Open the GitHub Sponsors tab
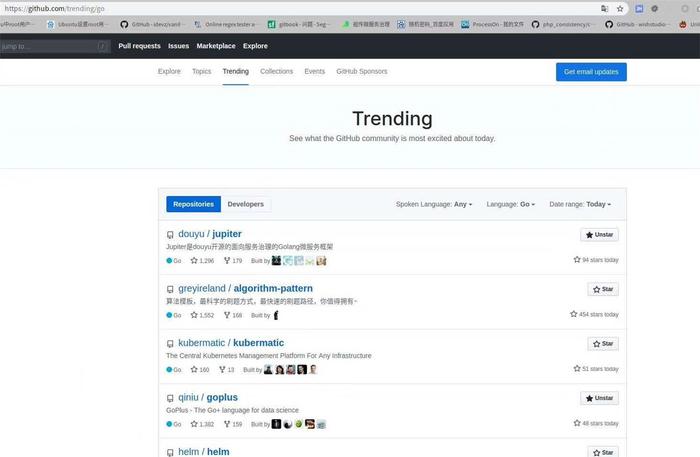The height and width of the screenshot is (457, 700). pos(362,71)
